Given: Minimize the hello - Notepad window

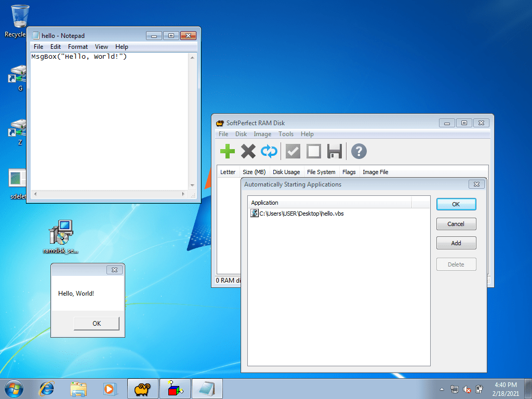Looking at the screenshot, I should click(154, 36).
